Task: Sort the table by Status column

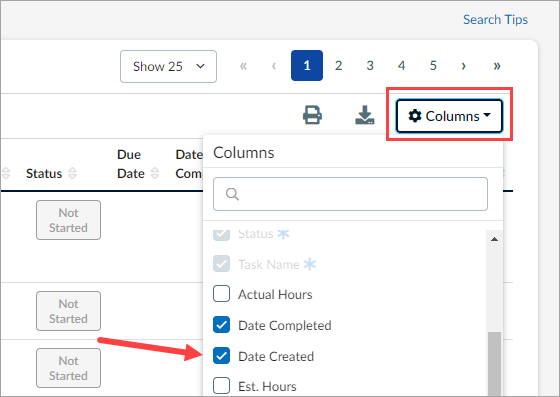Action: pos(72,174)
